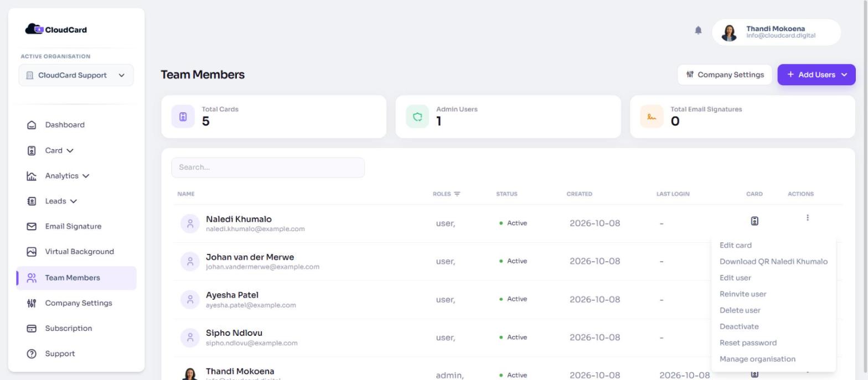Click admin role in Thandi Mokoena row
This screenshot has height=380, width=868.
[449, 376]
